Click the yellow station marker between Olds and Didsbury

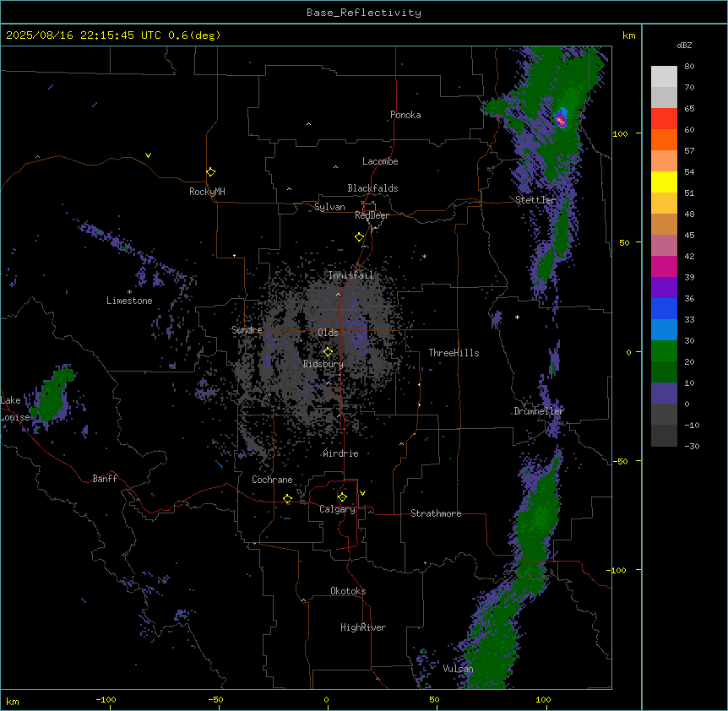(x=328, y=351)
